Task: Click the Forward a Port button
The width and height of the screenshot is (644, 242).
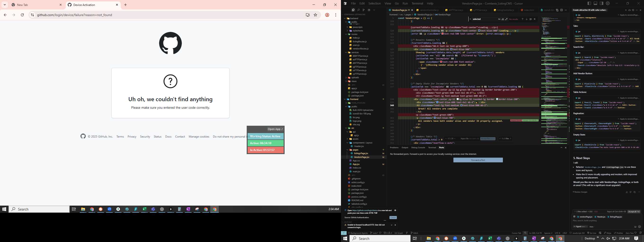Action: point(478,160)
